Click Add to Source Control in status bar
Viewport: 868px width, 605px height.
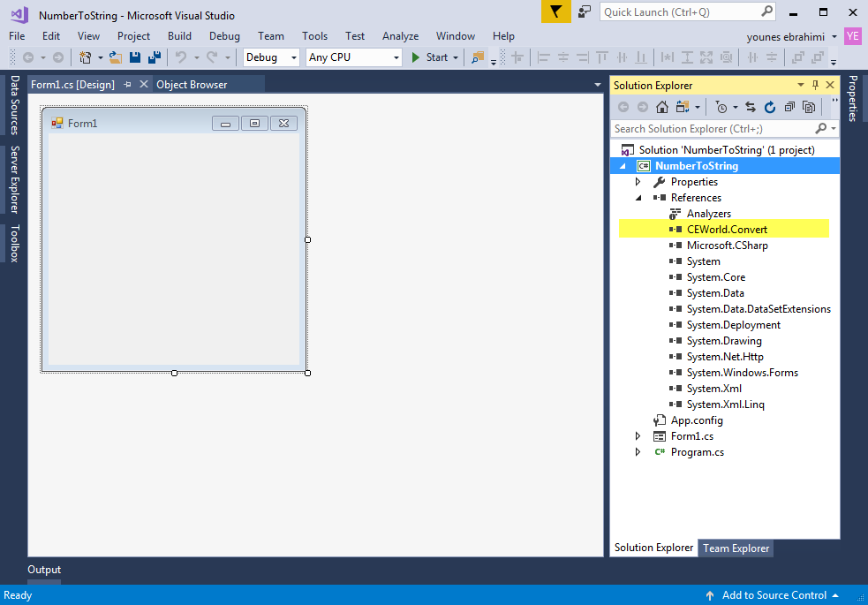(773, 595)
